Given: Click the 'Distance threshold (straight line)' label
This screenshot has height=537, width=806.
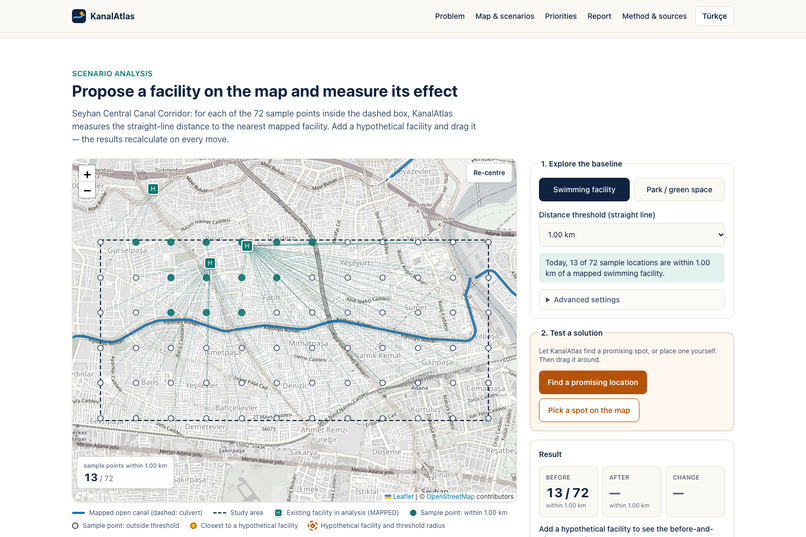Looking at the screenshot, I should coord(597,215).
